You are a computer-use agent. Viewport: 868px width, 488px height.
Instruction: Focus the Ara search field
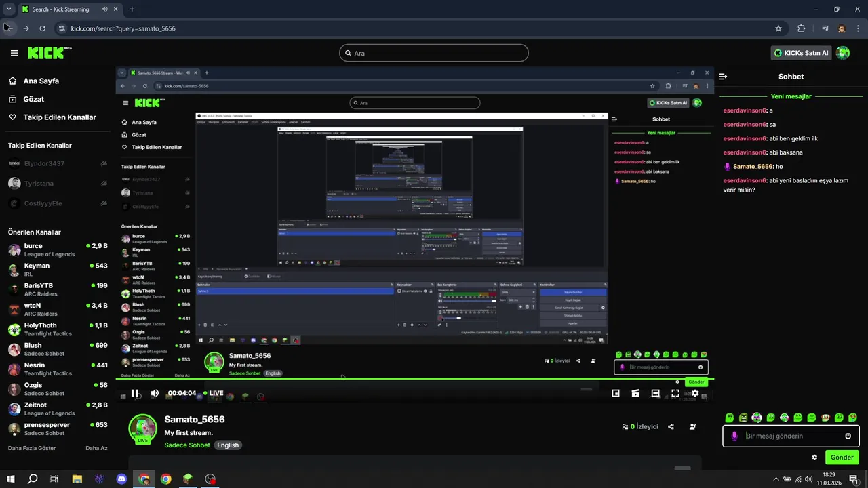[x=434, y=53]
